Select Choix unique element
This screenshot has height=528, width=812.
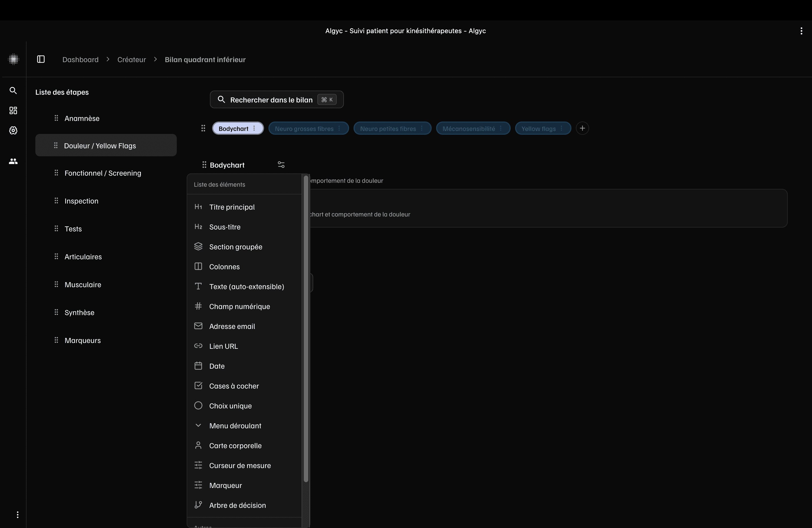point(230,406)
